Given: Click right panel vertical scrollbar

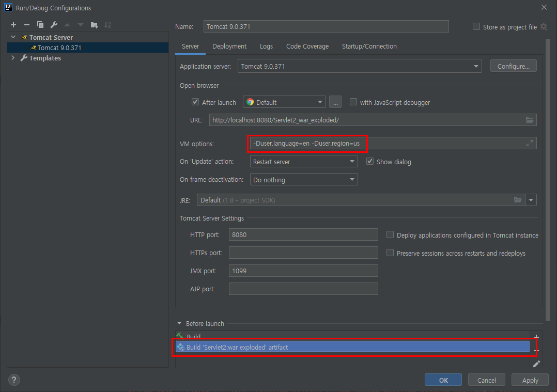Looking at the screenshot, I should click(x=547, y=179).
